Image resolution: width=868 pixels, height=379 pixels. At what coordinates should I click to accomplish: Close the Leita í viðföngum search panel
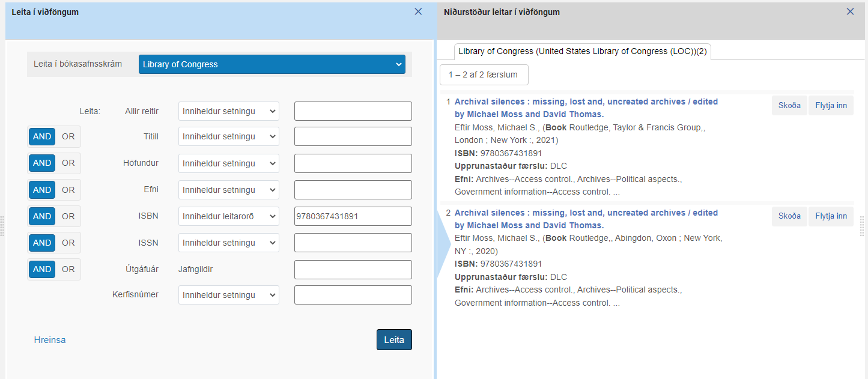pyautogui.click(x=418, y=11)
